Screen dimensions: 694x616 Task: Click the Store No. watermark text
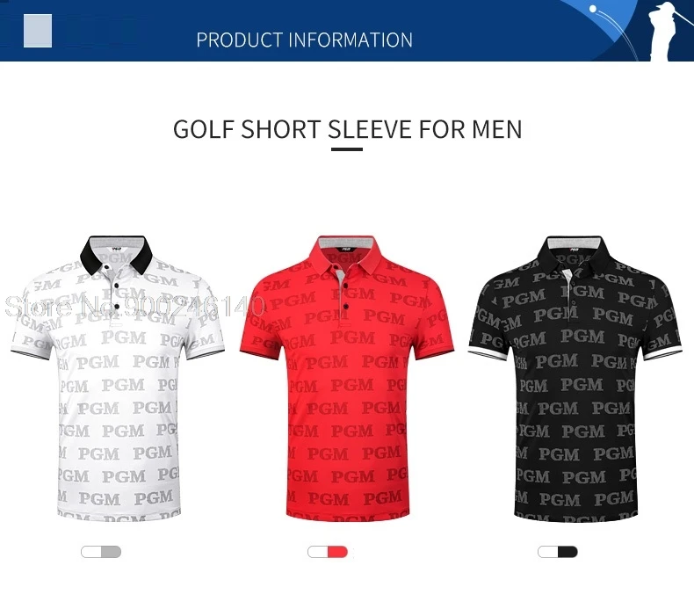coord(135,306)
